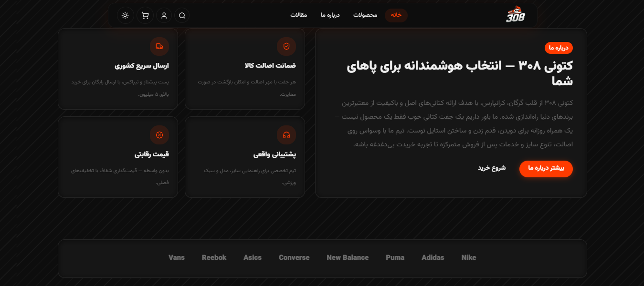Open the search icon in the header

tap(182, 15)
